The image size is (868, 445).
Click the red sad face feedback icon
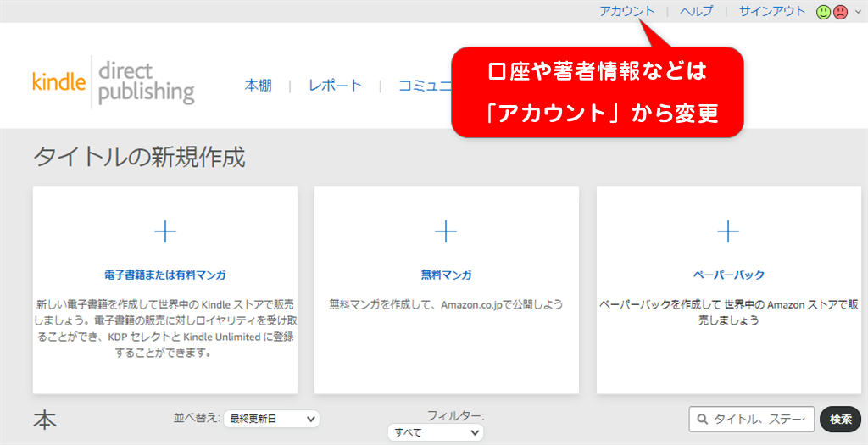pyautogui.click(x=840, y=12)
